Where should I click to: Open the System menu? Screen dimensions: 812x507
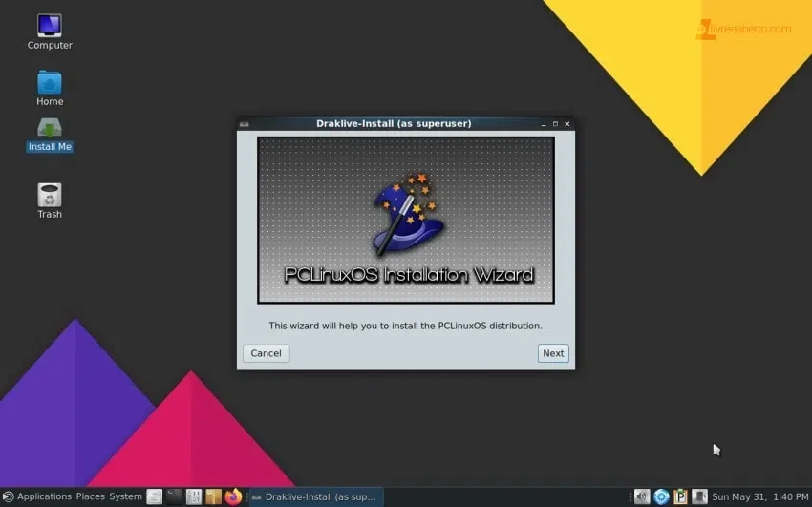pos(125,496)
